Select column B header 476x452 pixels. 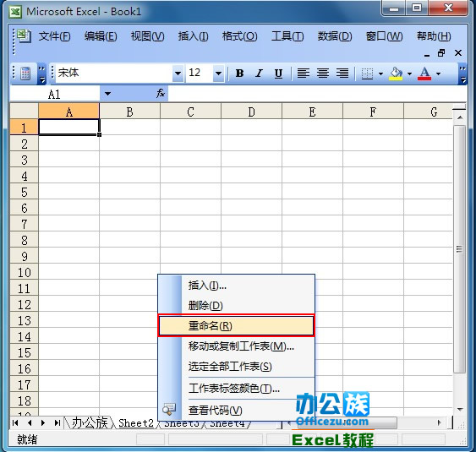pyautogui.click(x=129, y=112)
